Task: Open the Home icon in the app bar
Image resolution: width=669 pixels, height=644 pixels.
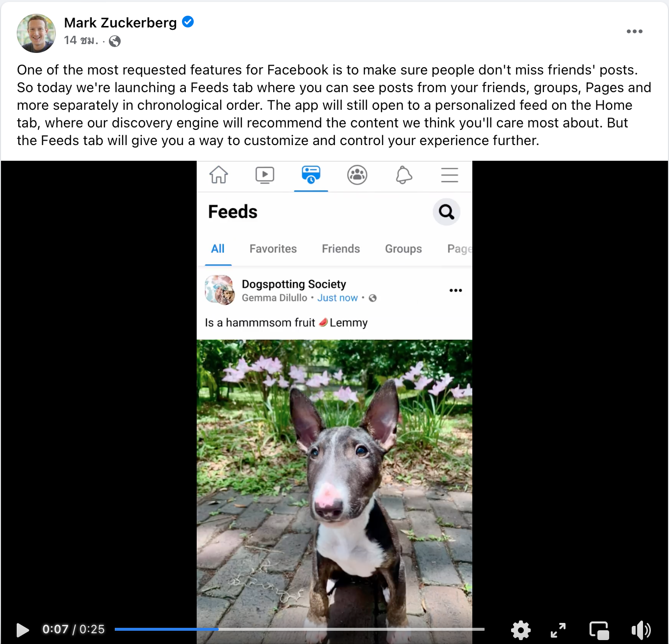Action: pos(219,174)
